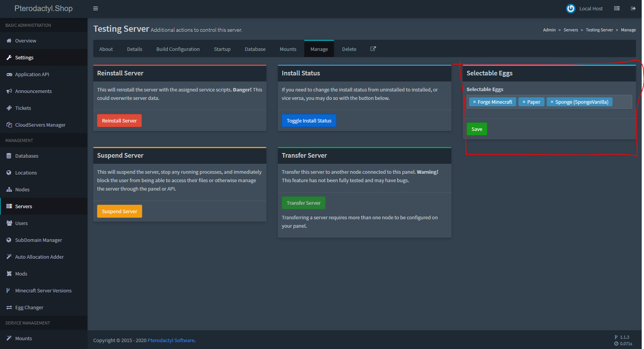644x349 pixels.
Task: Click the logout icon in top bar
Action: 633,8
